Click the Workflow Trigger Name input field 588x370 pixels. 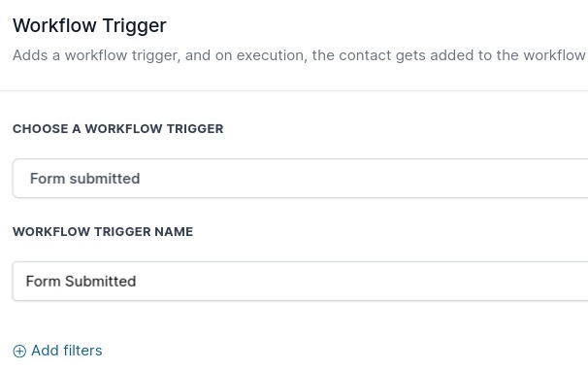(300, 281)
